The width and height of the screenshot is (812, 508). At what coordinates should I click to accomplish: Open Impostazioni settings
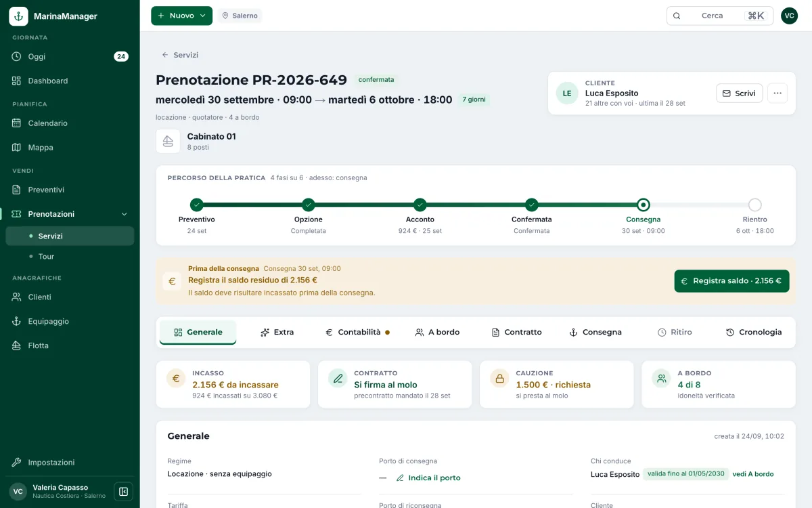[x=70, y=463]
